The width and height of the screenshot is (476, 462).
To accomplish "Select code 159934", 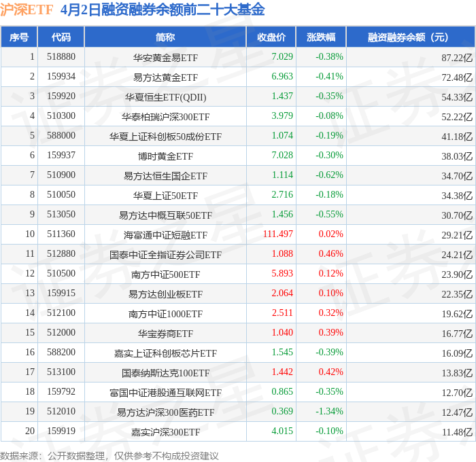I will [61, 77].
